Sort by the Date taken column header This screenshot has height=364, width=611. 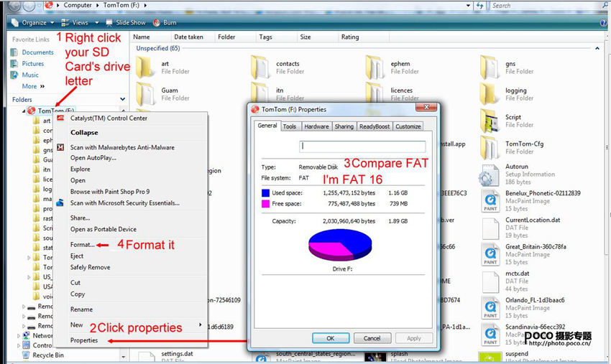coord(193,37)
